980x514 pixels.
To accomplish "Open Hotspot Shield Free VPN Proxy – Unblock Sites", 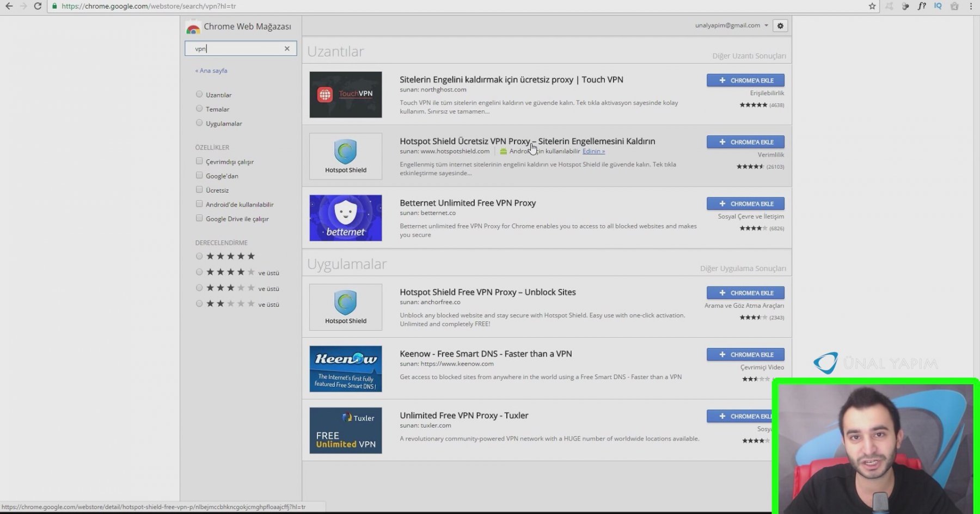I will tap(487, 292).
